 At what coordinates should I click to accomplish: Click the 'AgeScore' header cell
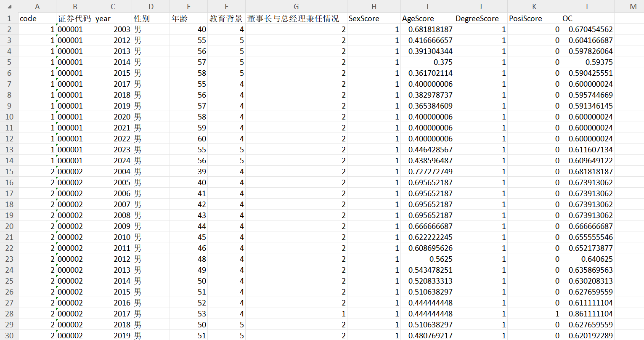click(x=427, y=19)
